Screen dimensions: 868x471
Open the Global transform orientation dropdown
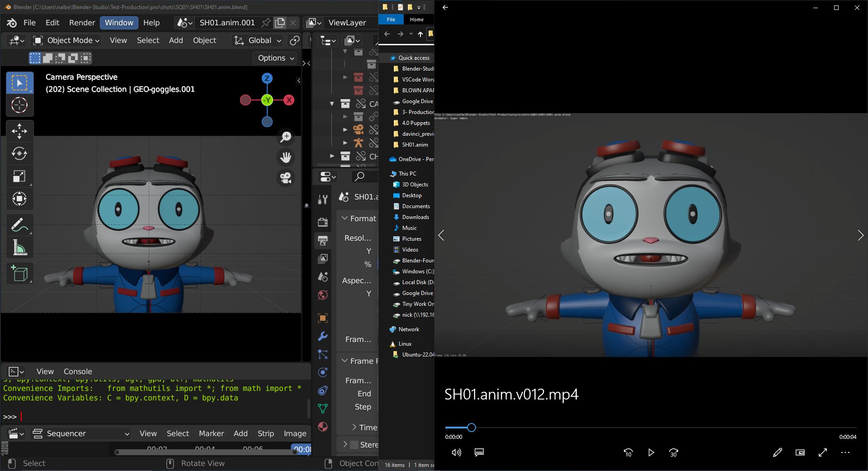(x=257, y=40)
